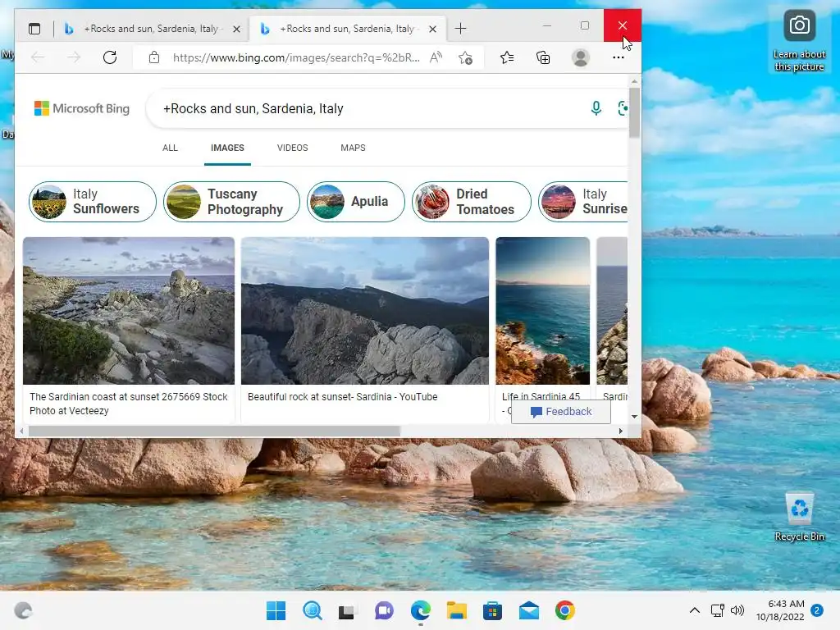The height and width of the screenshot is (630, 840).
Task: Open Beautiful rock at sunset image
Action: click(x=365, y=311)
